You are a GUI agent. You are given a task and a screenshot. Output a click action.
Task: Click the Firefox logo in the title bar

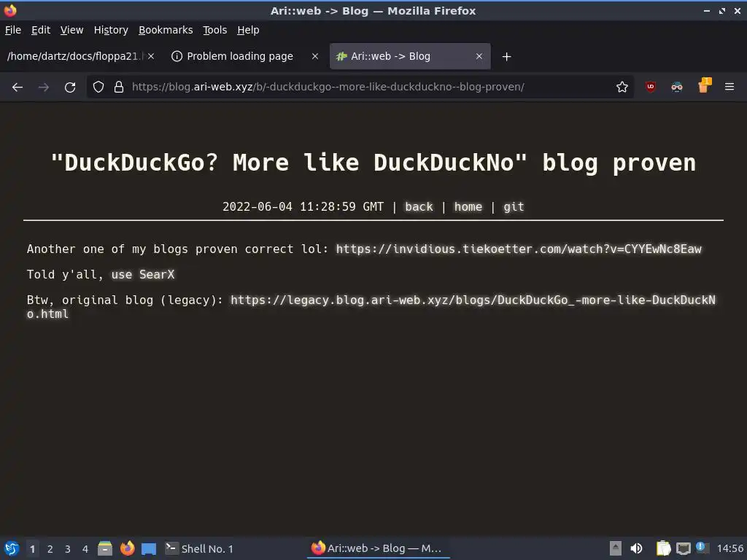[10, 10]
